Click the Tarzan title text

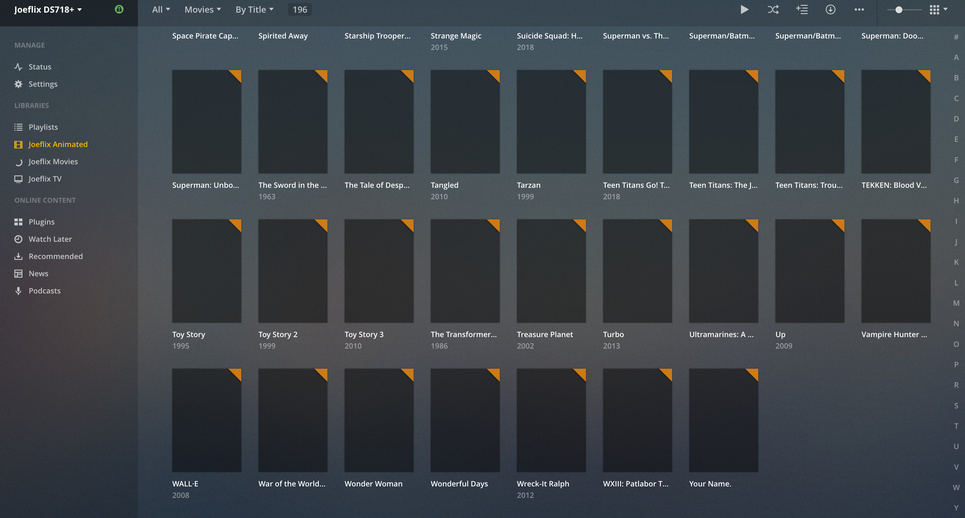(x=529, y=185)
